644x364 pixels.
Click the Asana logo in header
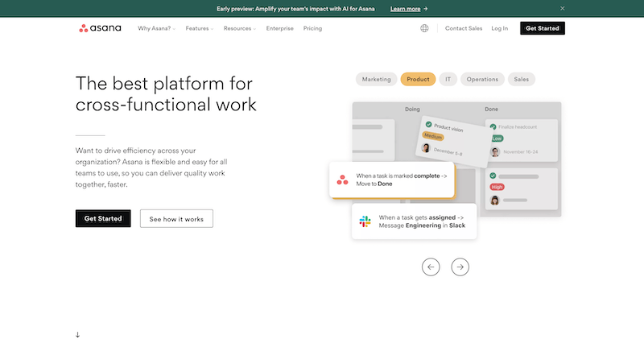point(100,28)
